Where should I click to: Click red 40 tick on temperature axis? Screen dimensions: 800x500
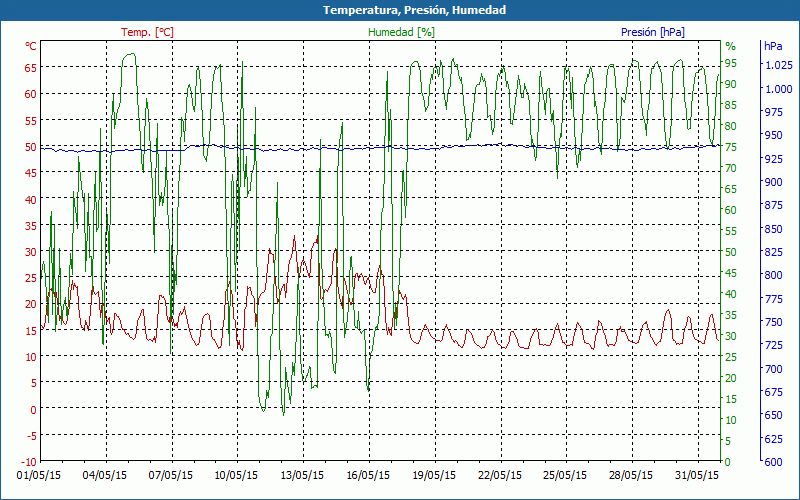[31, 199]
